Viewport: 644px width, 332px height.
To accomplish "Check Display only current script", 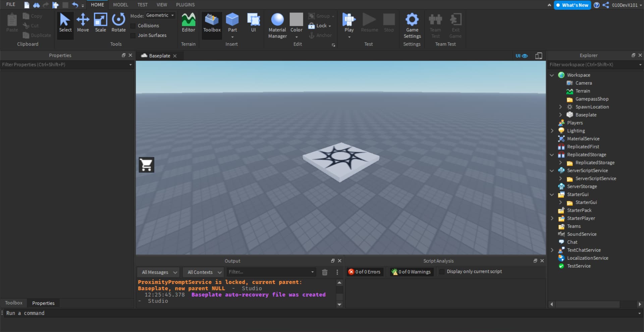I will pyautogui.click(x=442, y=272).
